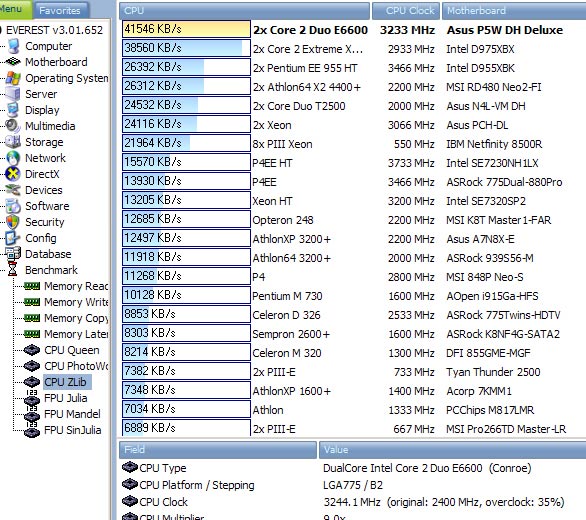The height and width of the screenshot is (520, 586).
Task: Click the Opteron 248 entry
Action: 283,220
